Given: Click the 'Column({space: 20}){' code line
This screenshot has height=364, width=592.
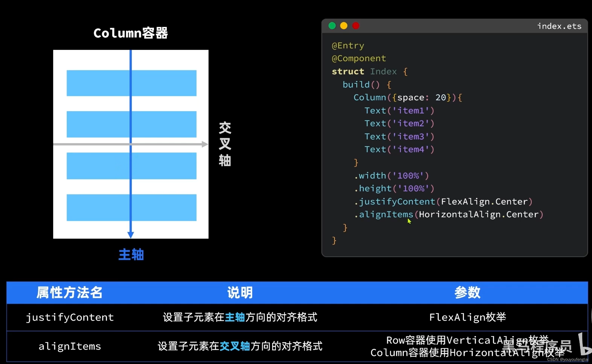Looking at the screenshot, I should pyautogui.click(x=408, y=97).
